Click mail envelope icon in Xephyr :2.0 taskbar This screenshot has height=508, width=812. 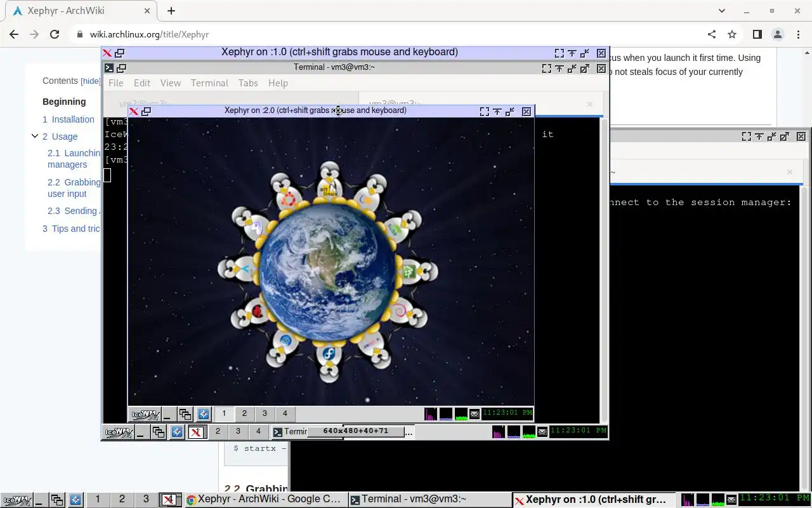click(x=475, y=414)
